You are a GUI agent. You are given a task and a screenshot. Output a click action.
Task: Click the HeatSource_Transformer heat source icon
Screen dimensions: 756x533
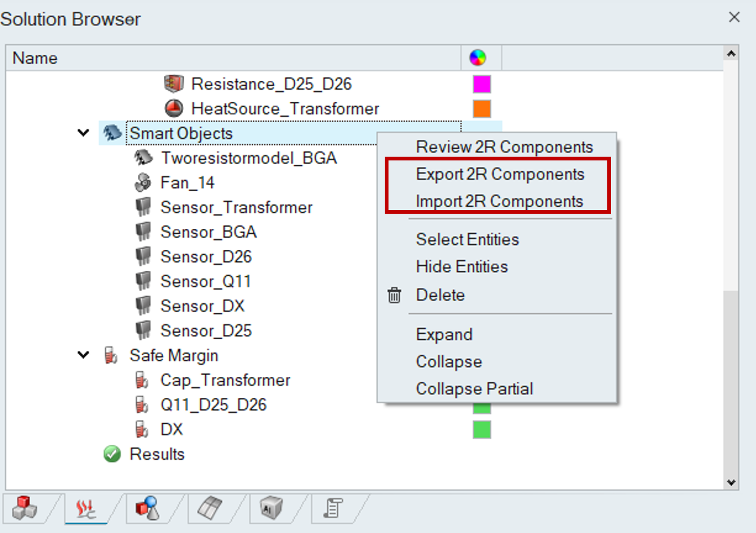174,108
